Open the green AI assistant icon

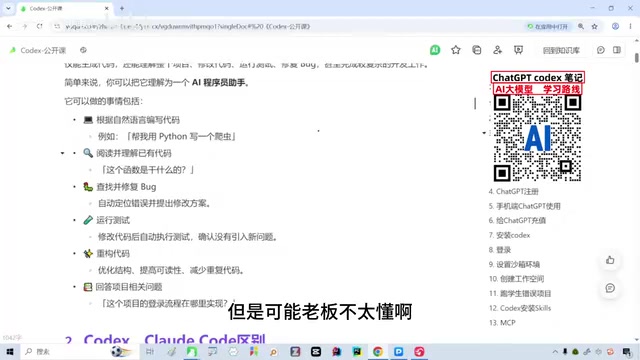435,50
